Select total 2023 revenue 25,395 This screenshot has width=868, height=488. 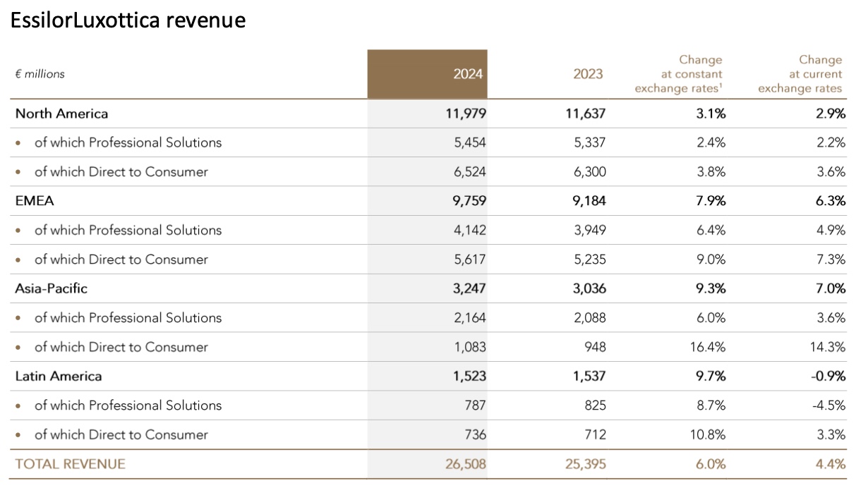[585, 464]
